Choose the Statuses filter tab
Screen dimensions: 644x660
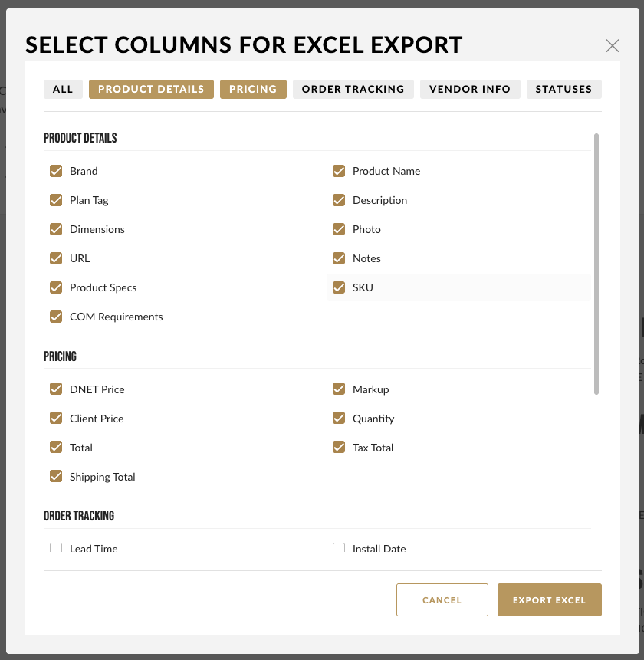click(x=564, y=89)
